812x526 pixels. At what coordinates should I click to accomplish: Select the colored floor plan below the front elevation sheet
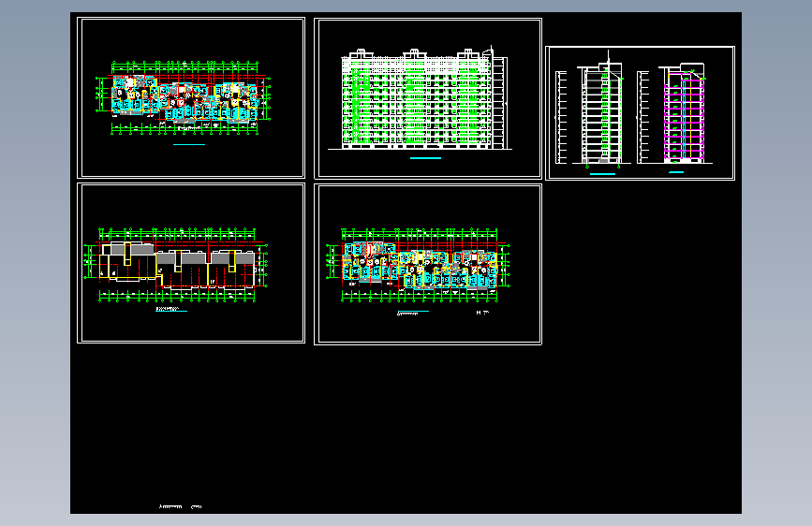point(418,265)
